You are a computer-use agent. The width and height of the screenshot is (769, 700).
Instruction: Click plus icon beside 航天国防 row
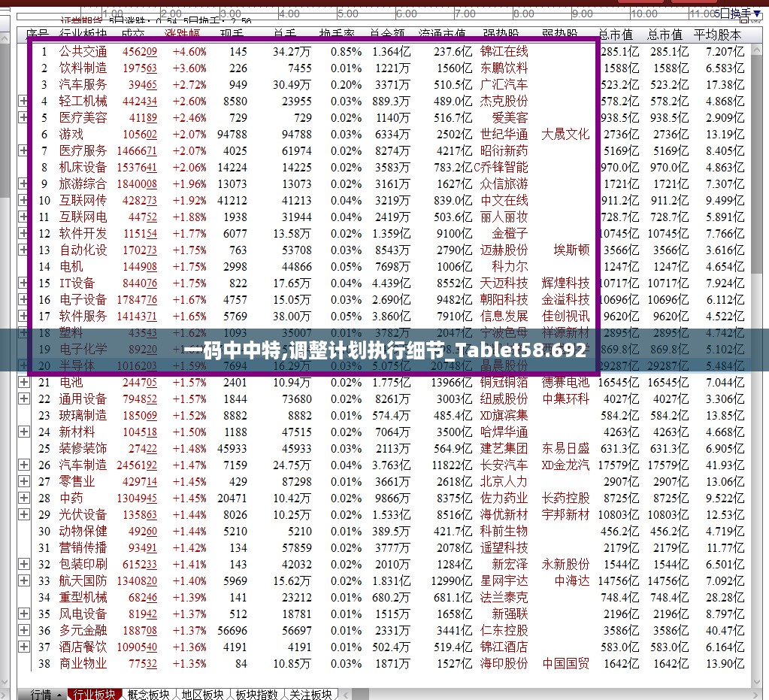(x=23, y=580)
